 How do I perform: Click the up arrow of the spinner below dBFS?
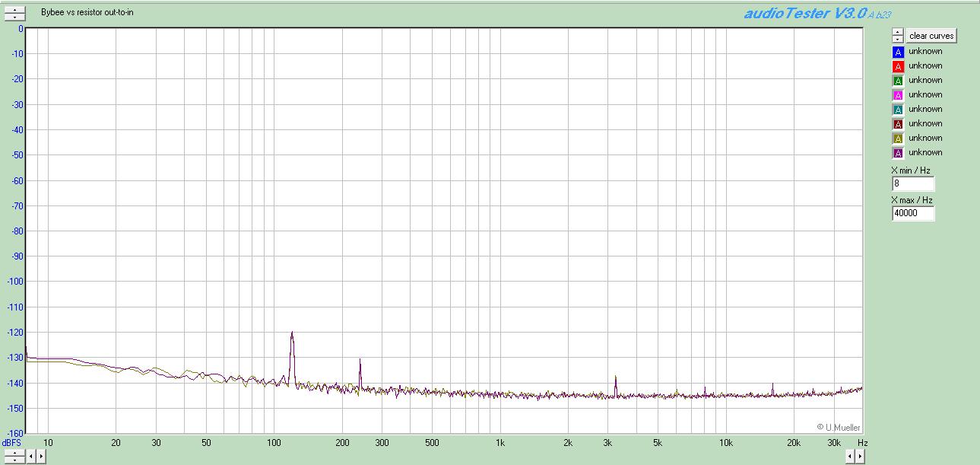tap(14, 453)
